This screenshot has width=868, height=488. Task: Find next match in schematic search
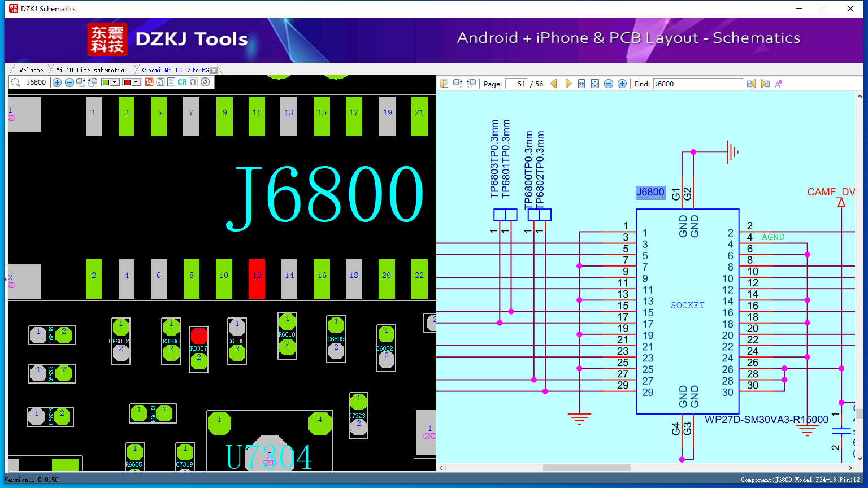[x=765, y=84]
